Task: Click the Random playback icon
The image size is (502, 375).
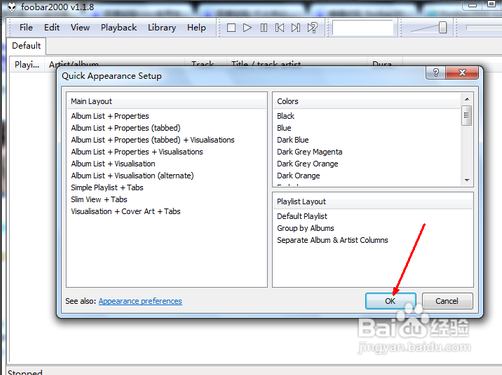Action: [x=312, y=28]
